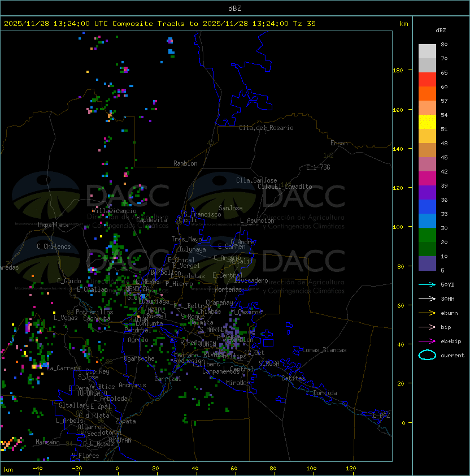Select the bright green swatch in dBZ scale
Screen dimensions: 470x476
click(x=427, y=235)
